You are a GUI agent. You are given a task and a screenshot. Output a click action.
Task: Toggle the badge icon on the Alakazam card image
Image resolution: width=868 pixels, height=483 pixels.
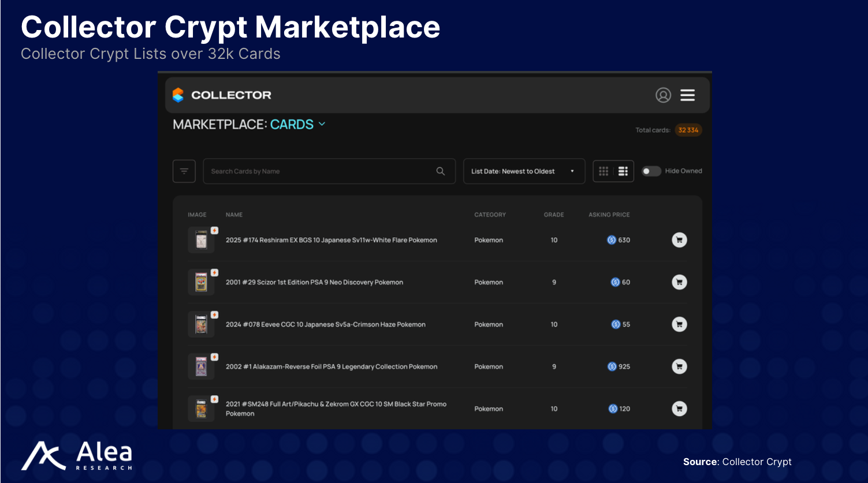click(x=214, y=357)
